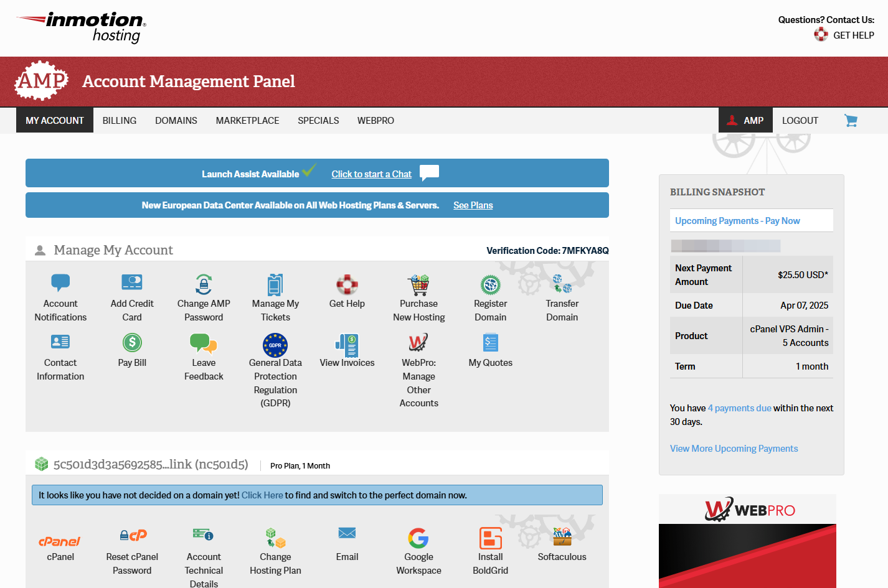
Task: Open WebPro Manage Other Accounts icon
Action: (418, 342)
